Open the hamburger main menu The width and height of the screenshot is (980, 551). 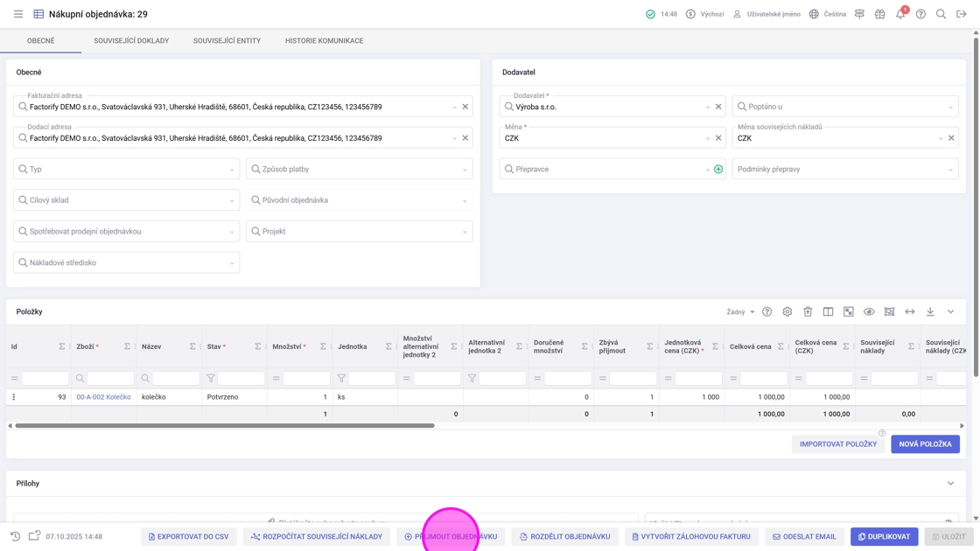point(18,14)
